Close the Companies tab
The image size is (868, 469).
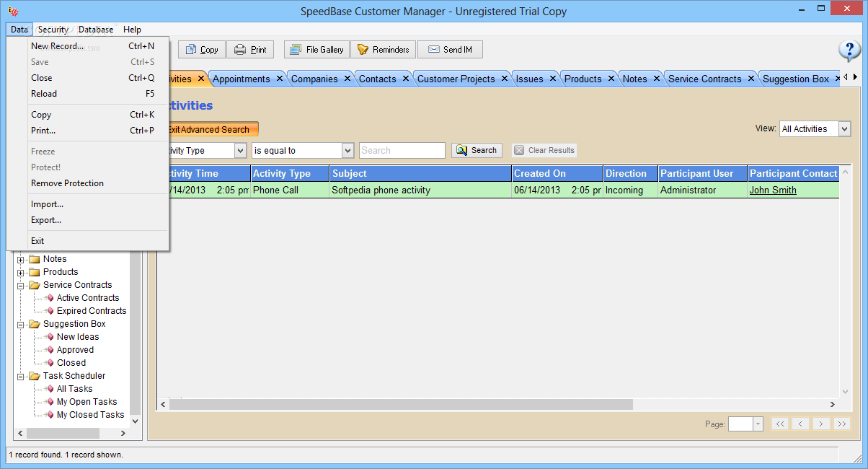tap(347, 79)
